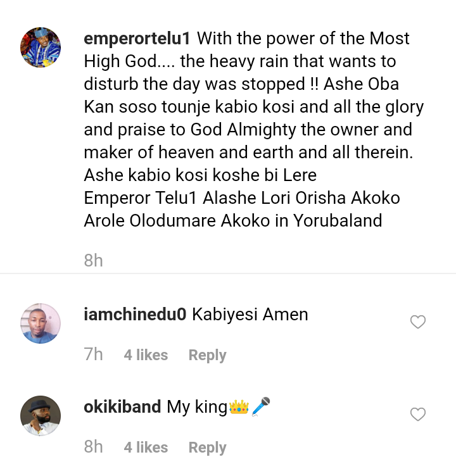Viewport: 456px width, 476px height.
Task: Visit the okikiband username link
Action: click(x=122, y=407)
